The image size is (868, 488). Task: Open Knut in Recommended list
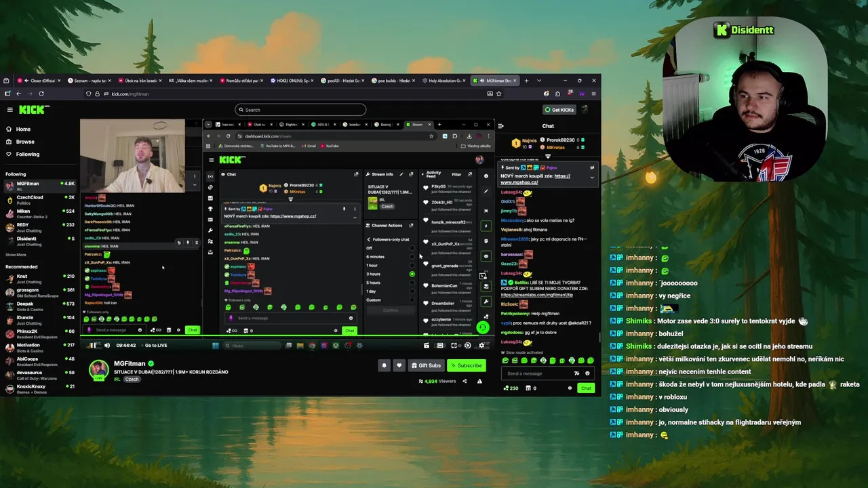tap(39, 279)
